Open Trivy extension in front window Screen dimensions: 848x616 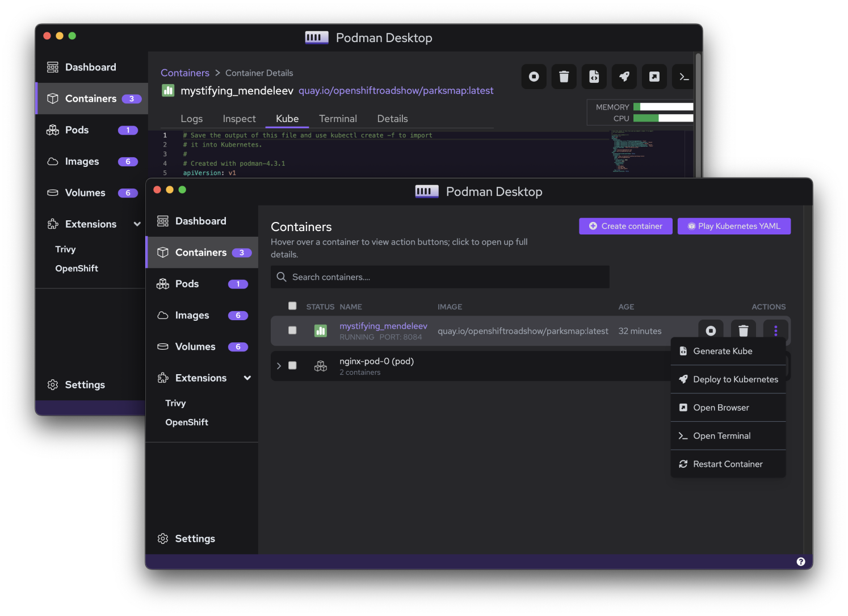175,403
